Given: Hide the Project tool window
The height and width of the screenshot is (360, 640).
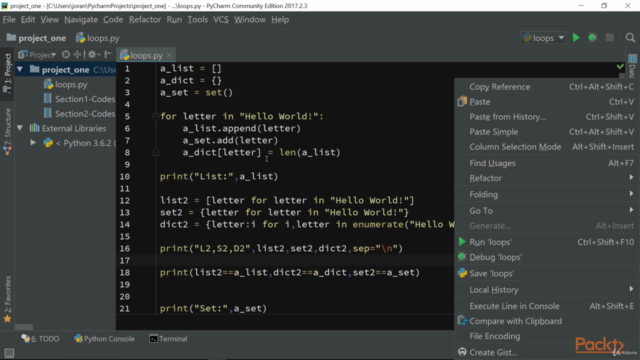Looking at the screenshot, I should 108,54.
